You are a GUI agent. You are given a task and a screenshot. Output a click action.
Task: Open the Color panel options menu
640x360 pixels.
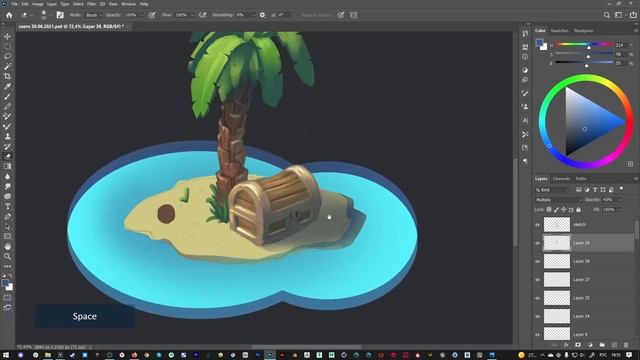click(636, 31)
